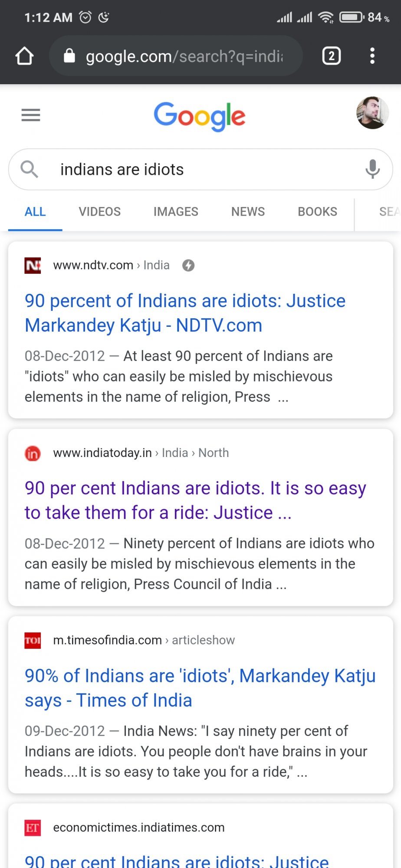Image resolution: width=401 pixels, height=868 pixels.
Task: Tap the search magnifier icon
Action: (x=29, y=169)
